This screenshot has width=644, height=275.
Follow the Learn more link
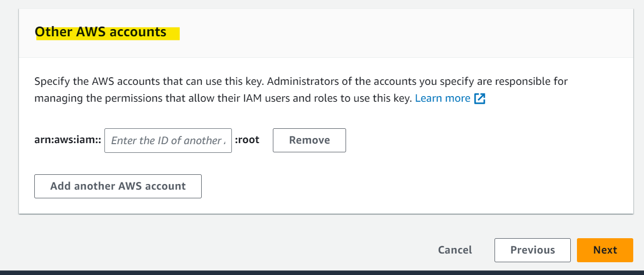click(442, 98)
